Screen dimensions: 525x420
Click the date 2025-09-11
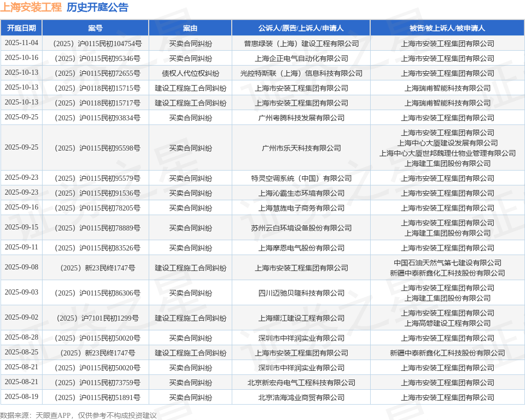pyautogui.click(x=22, y=247)
